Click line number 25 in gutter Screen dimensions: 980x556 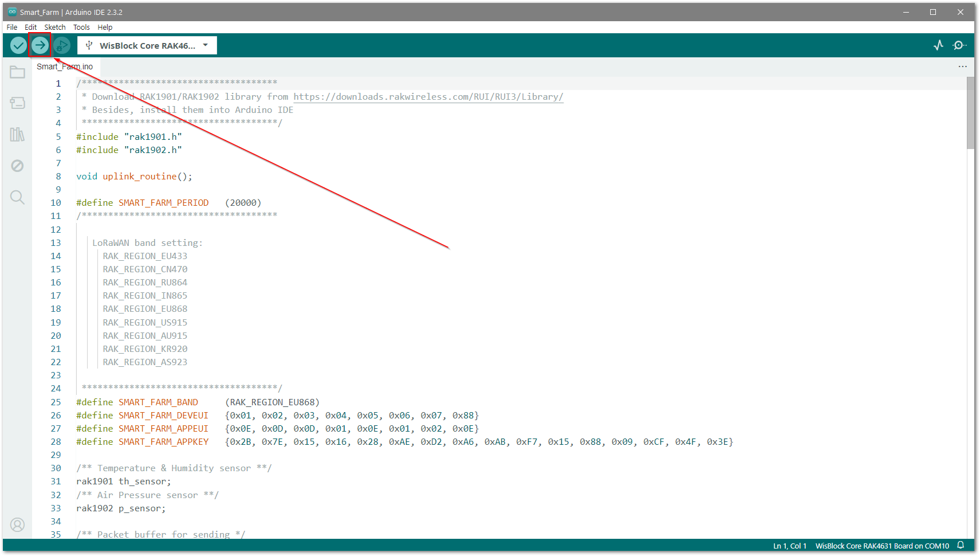coord(56,402)
